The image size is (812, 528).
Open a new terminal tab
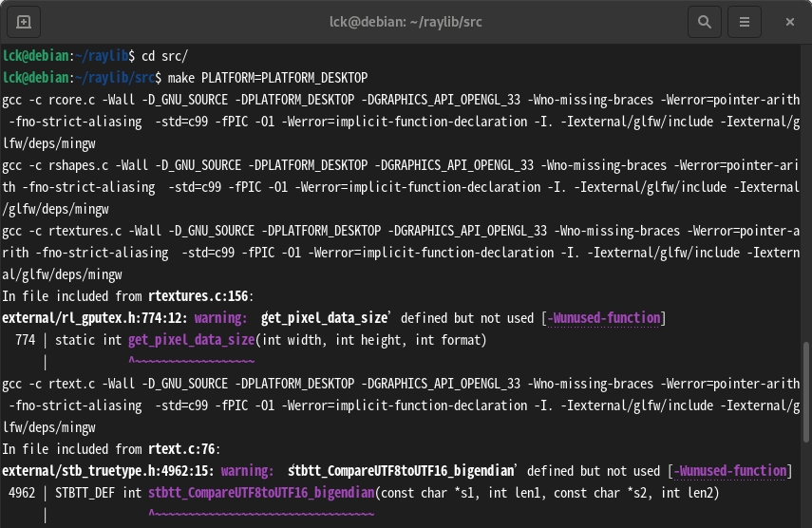[x=24, y=22]
